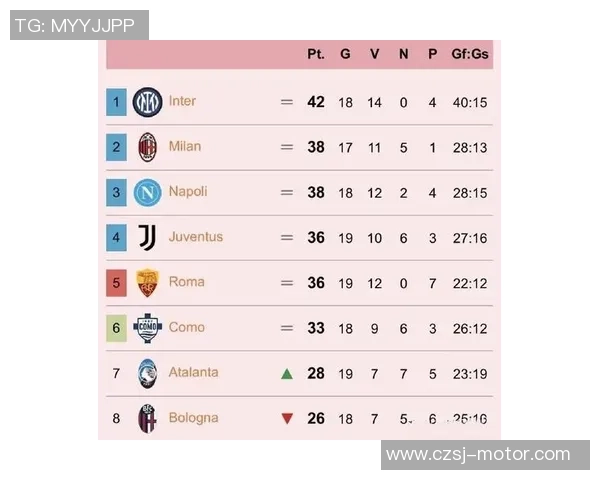Click Atalanta's green up arrow indicator
The image size is (600, 480).
[287, 374]
